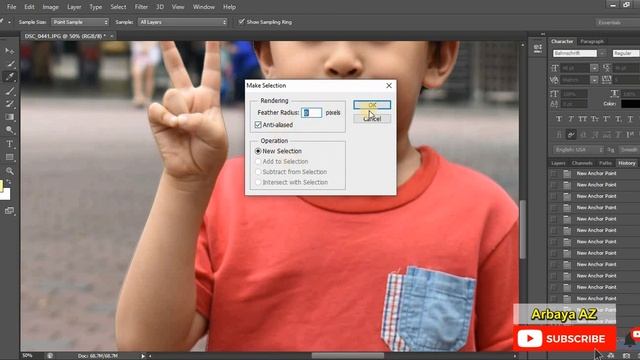
Task: Toggle Show Sampling Ring checkbox
Action: pos(242,22)
